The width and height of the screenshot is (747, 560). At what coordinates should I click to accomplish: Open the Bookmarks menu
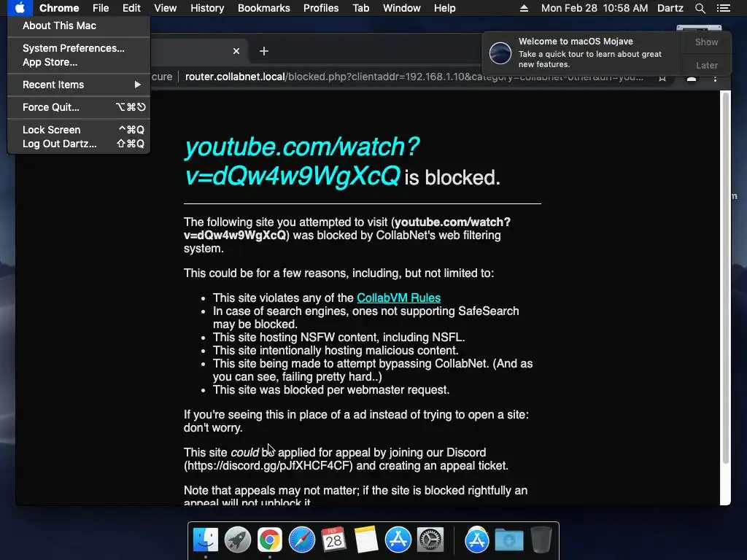coord(264,8)
